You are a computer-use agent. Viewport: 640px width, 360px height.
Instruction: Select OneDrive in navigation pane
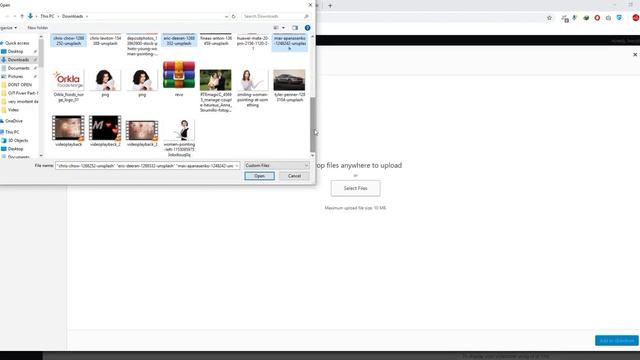coord(14,121)
